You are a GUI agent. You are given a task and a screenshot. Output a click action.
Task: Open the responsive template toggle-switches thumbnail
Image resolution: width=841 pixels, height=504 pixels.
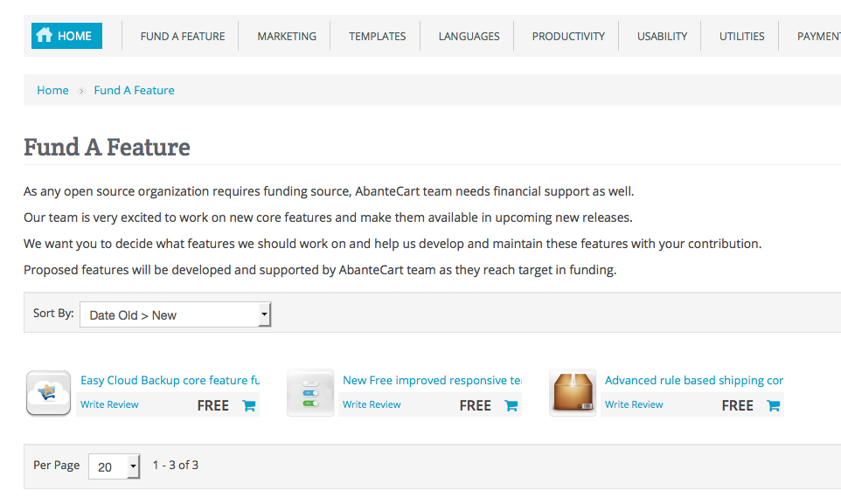tap(310, 392)
